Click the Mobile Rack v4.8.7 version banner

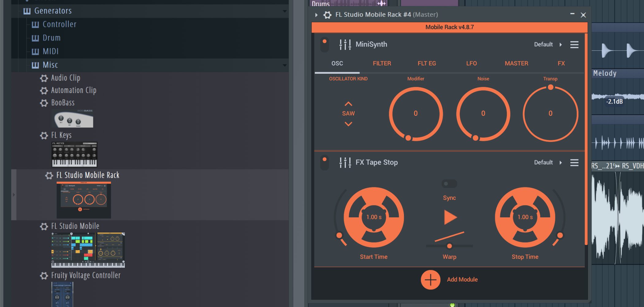click(449, 27)
